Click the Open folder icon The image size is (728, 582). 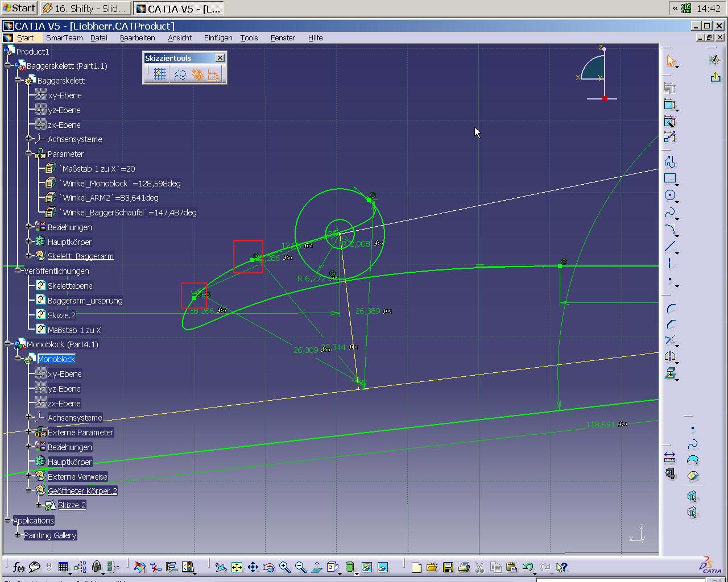(432, 567)
